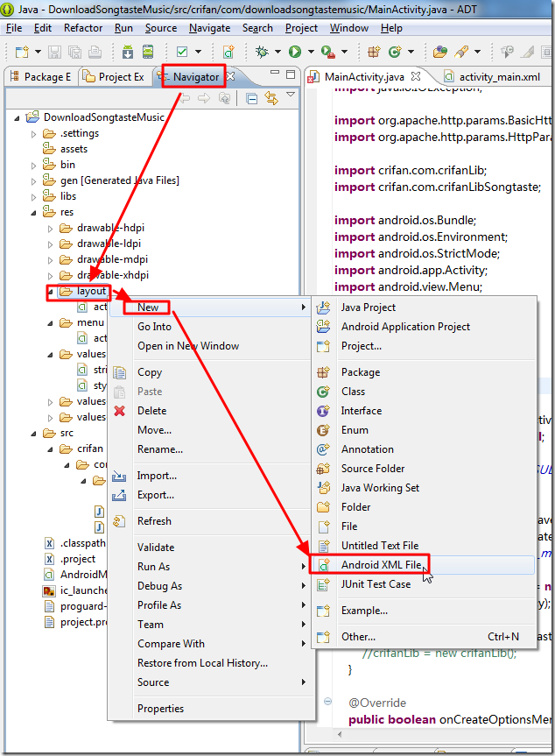Viewport: 555px width, 756px height.
Task: Click the New Java Class toolbar icon
Action: [395, 52]
